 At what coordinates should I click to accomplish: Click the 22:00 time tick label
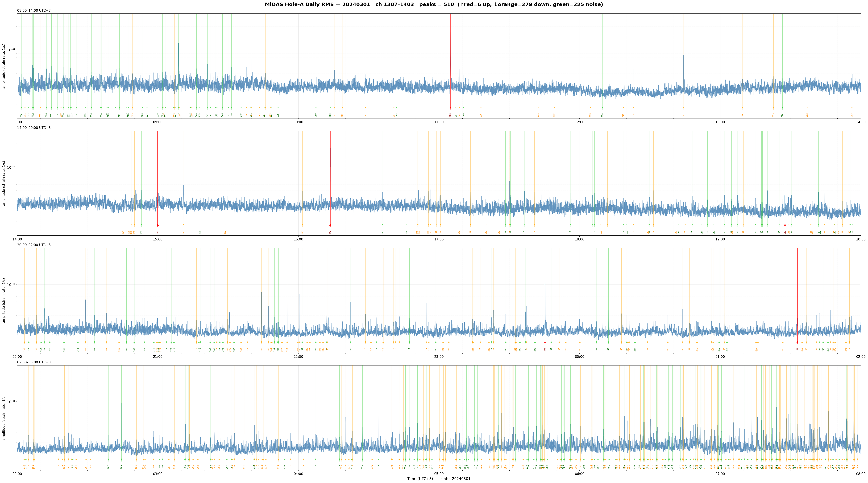coord(298,356)
